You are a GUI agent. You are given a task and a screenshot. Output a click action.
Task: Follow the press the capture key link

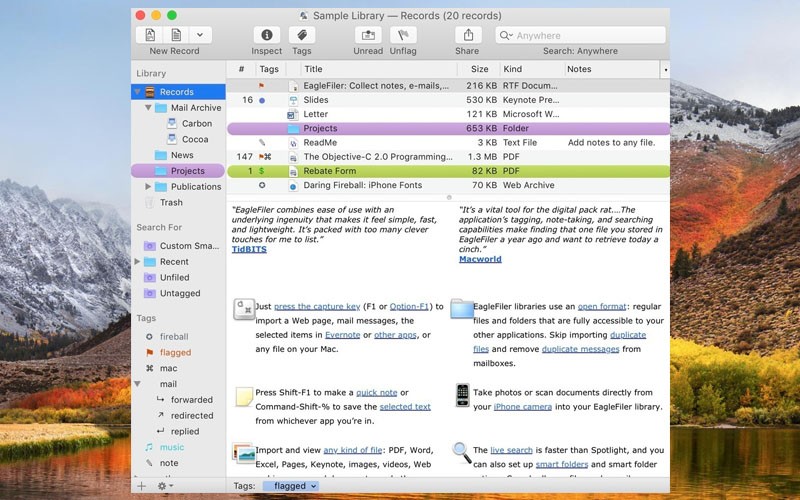click(317, 307)
